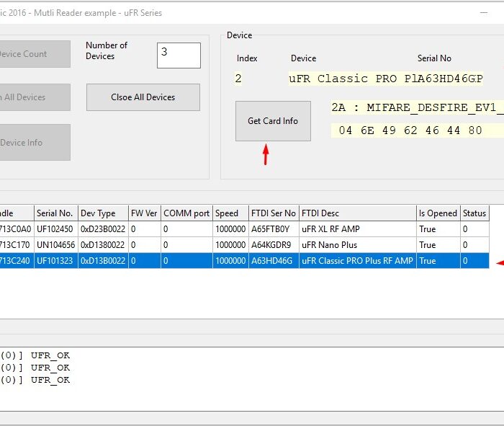Viewport: 504px width, 426px height.
Task: Click the All Devices button on left
Action: tap(35, 97)
